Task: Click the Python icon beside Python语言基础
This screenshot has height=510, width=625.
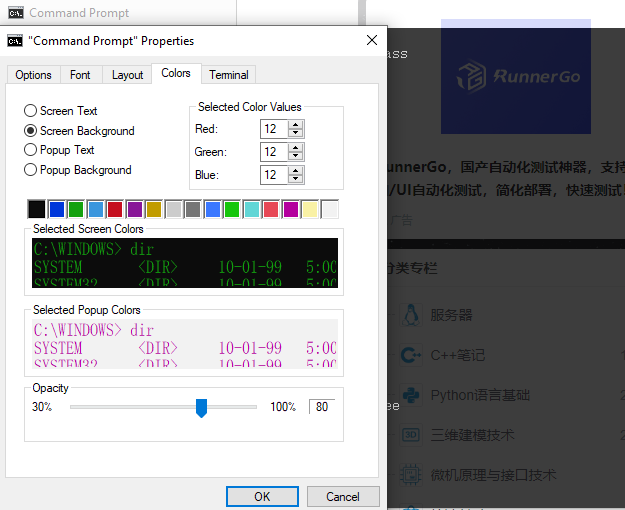Action: 411,395
